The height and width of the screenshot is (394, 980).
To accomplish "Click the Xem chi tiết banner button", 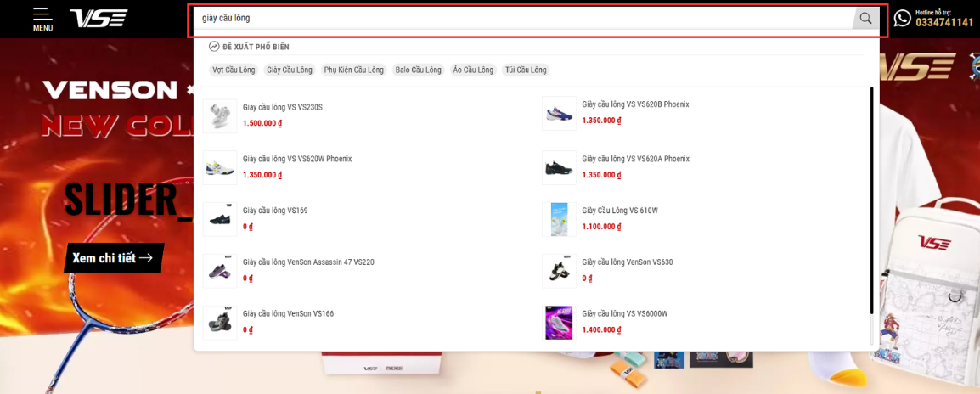I will [x=112, y=257].
